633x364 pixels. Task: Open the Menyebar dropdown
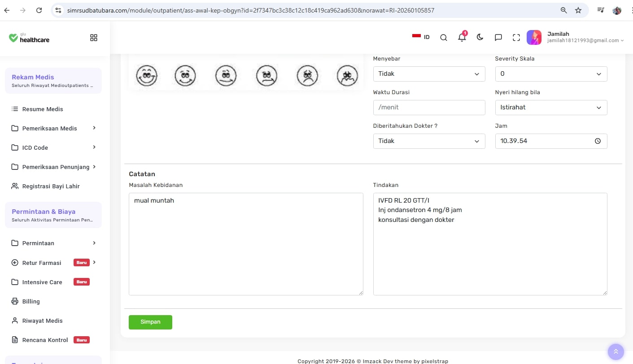click(429, 74)
